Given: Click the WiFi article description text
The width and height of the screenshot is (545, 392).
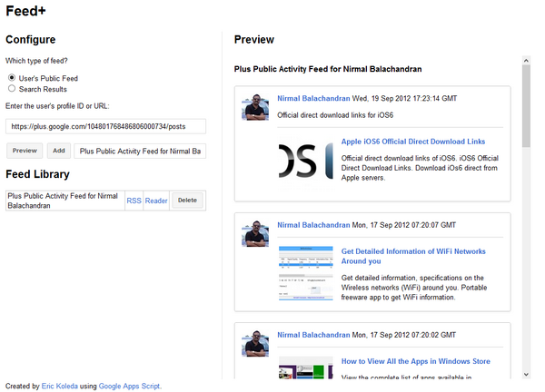Looking at the screenshot, I should pyautogui.click(x=414, y=288).
